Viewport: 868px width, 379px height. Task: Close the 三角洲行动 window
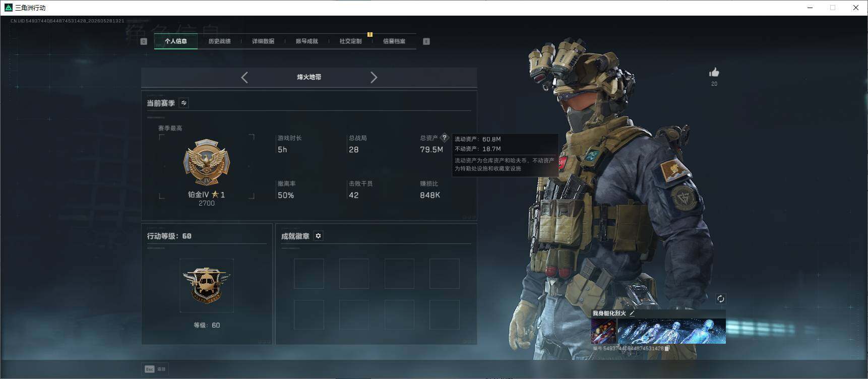856,8
